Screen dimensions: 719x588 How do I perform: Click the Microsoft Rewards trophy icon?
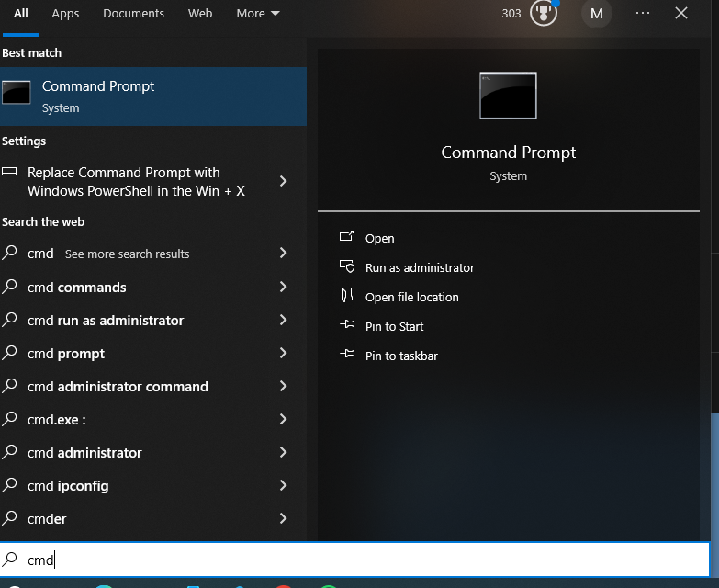544,13
